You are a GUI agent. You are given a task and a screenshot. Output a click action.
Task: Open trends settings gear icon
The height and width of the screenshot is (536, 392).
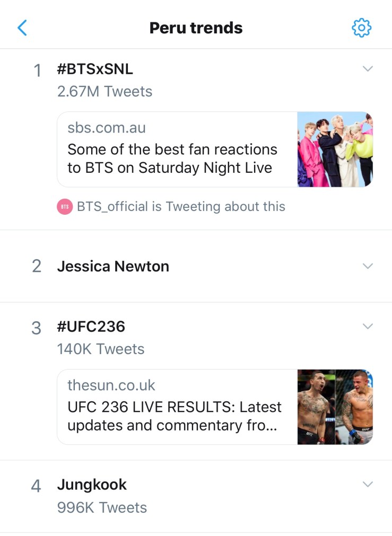pyautogui.click(x=362, y=28)
